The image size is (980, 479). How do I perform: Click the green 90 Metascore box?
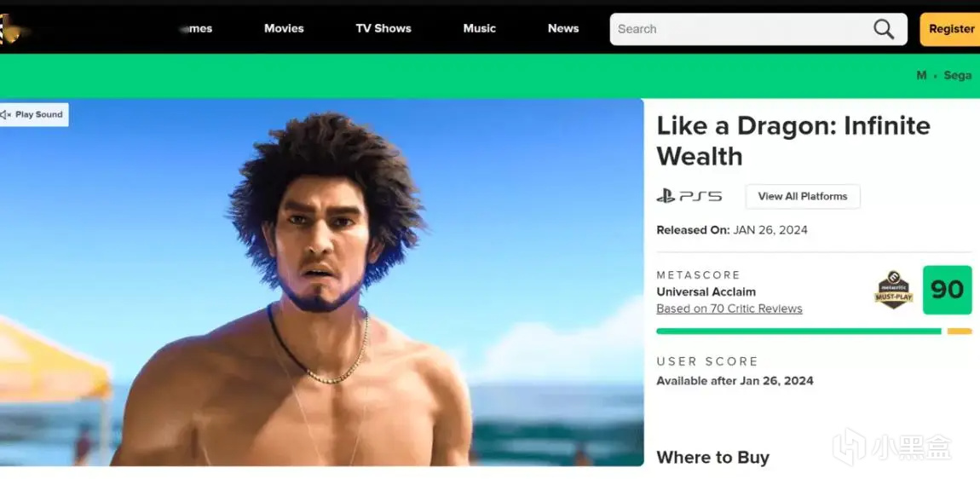pyautogui.click(x=947, y=290)
